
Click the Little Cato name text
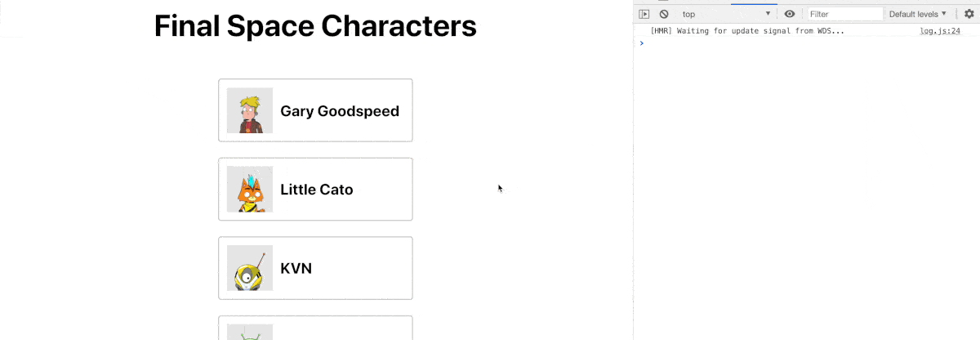317,190
